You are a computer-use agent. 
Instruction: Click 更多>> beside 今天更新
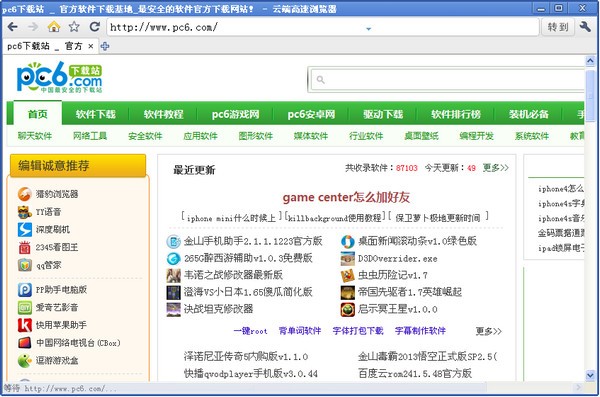pyautogui.click(x=496, y=168)
